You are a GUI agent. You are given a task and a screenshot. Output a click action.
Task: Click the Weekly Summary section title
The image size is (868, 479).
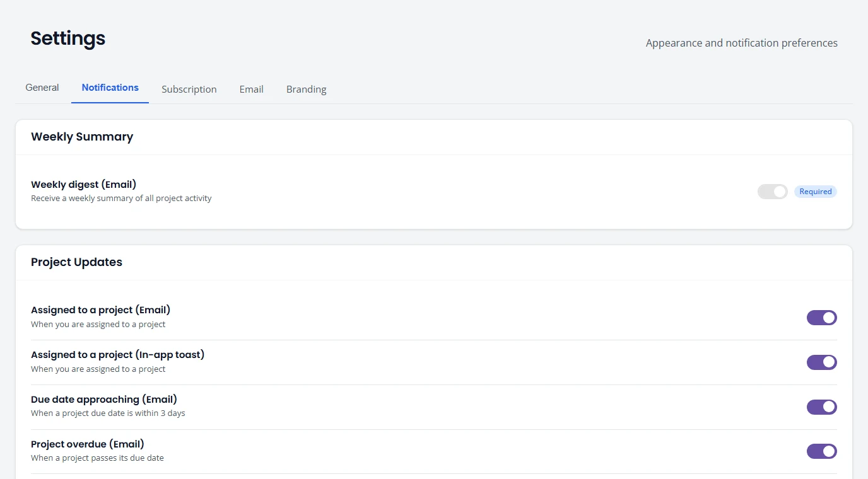(82, 137)
